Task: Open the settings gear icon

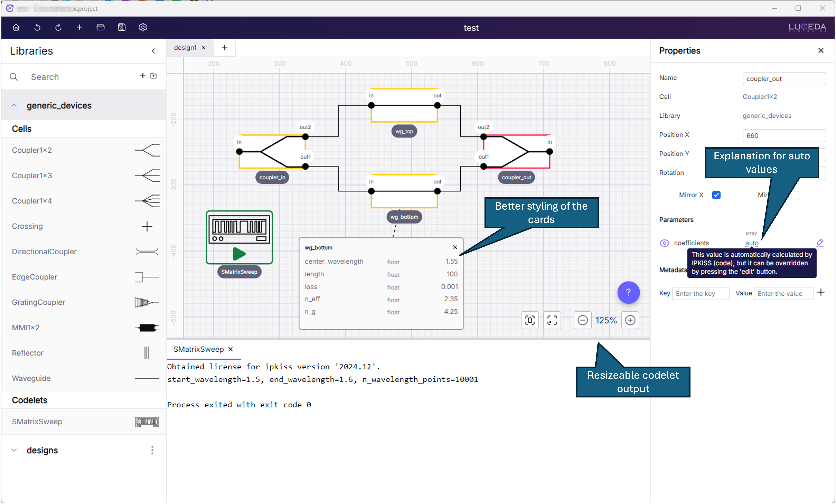Action: click(x=143, y=27)
